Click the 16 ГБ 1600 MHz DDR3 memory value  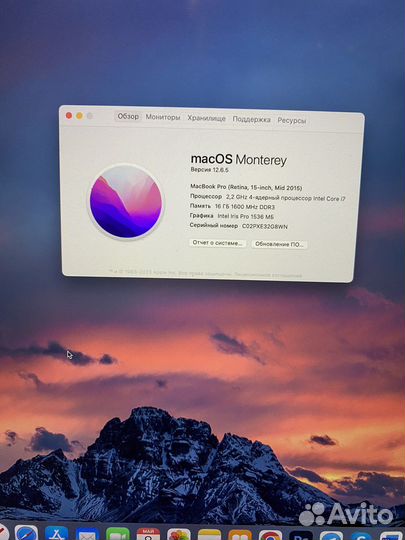(245, 207)
